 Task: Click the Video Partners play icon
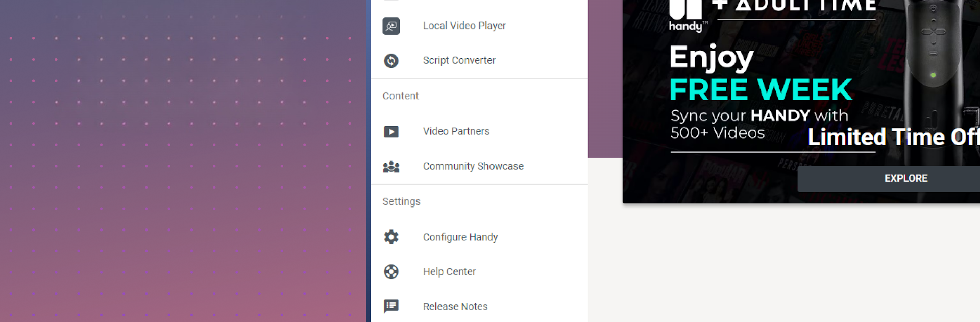pos(391,132)
